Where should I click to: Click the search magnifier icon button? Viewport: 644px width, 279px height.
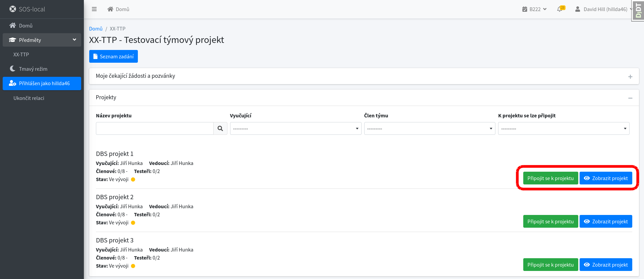220,128
